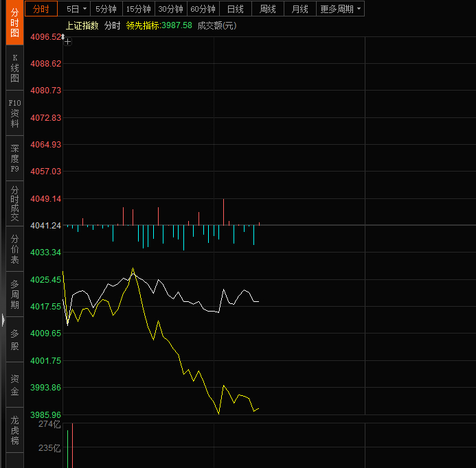Switch to 月线 monthly chart
The image size is (476, 468).
pyautogui.click(x=300, y=9)
